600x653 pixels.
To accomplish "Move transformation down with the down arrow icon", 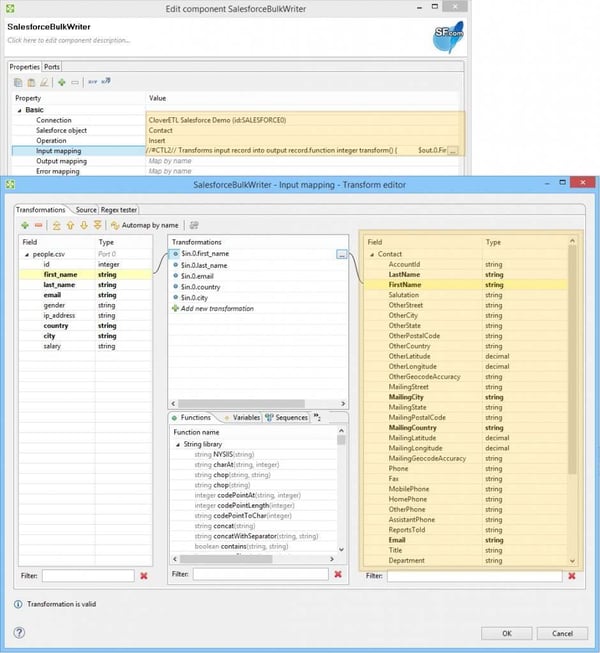I will point(84,225).
